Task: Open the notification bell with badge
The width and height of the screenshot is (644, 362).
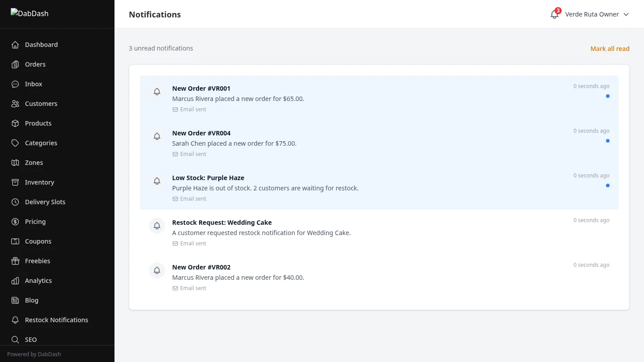Action: pyautogui.click(x=554, y=14)
